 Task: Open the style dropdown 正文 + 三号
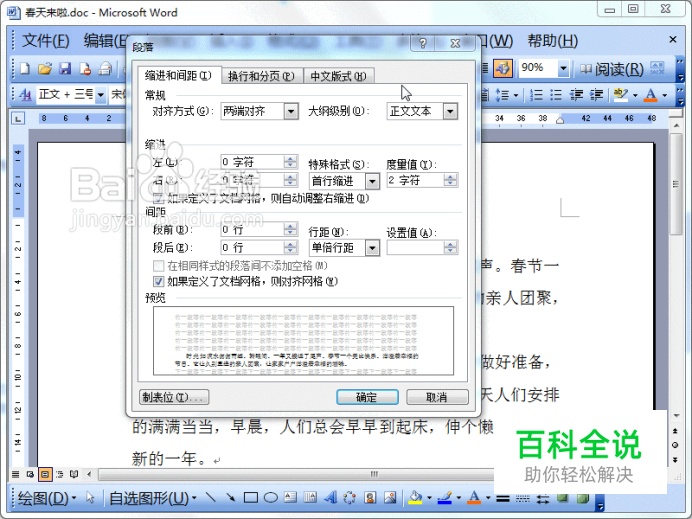pos(101,94)
